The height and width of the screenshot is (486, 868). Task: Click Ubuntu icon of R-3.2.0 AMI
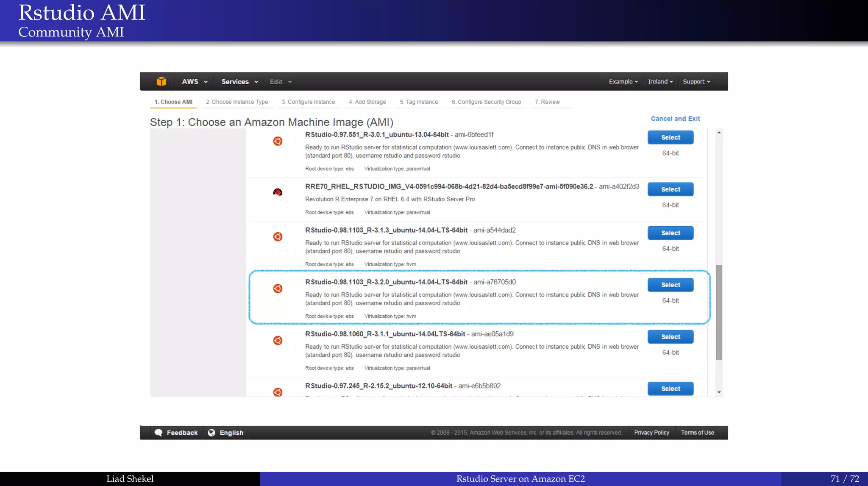[x=278, y=289]
